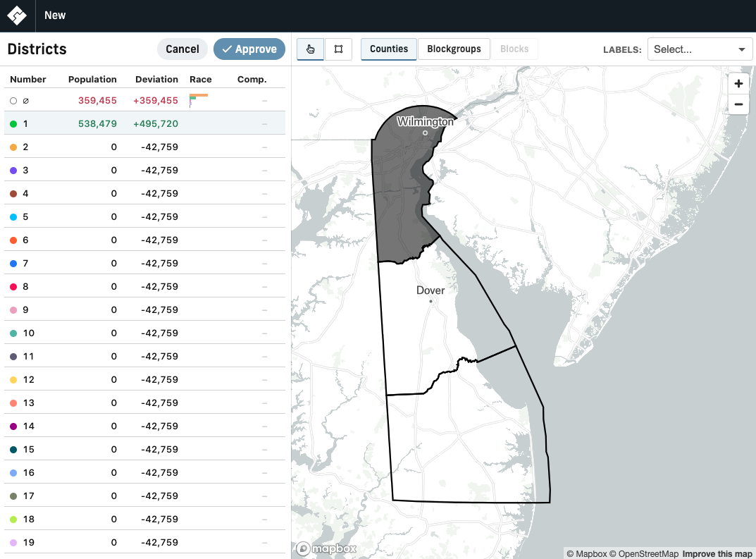
Task: Select the paint brush hand tool
Action: [x=310, y=49]
